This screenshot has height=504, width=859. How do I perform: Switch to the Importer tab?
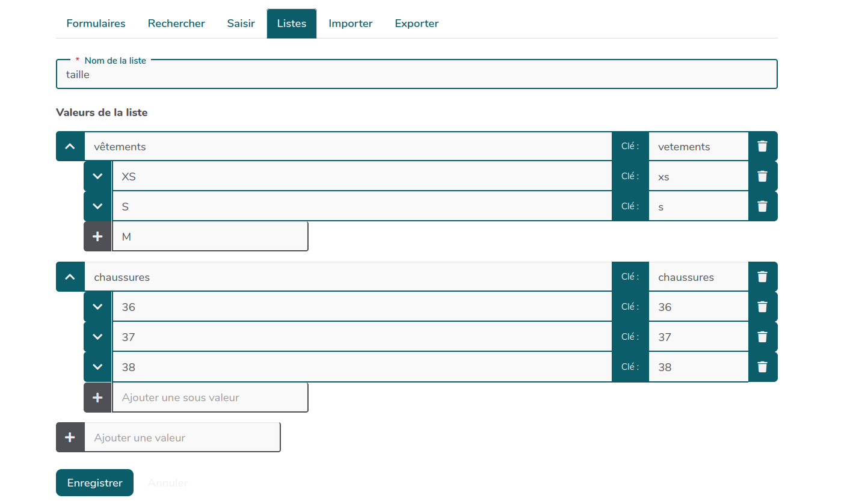tap(350, 23)
